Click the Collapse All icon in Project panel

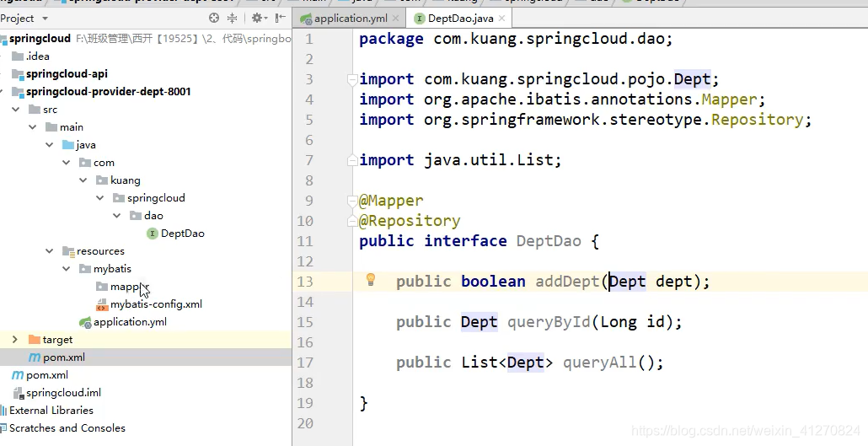233,19
